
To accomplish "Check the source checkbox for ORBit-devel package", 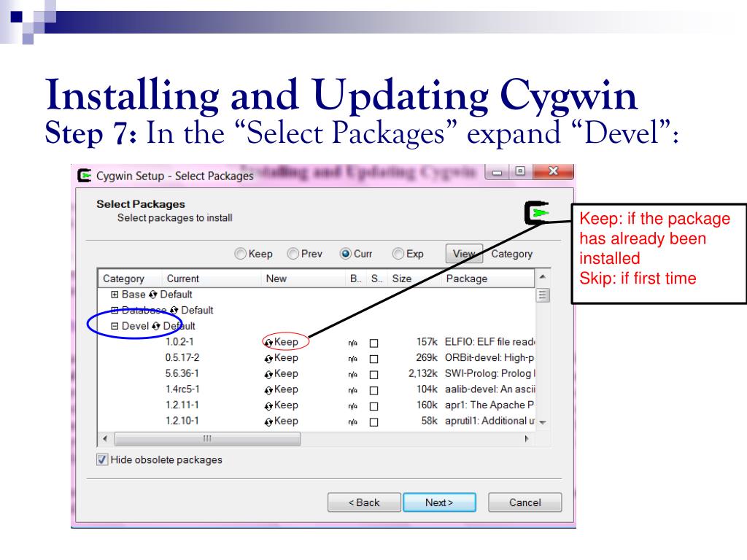I will tap(374, 359).
